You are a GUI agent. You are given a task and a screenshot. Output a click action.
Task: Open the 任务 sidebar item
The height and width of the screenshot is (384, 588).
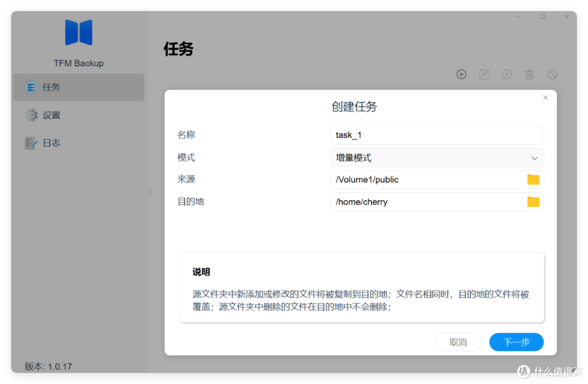pyautogui.click(x=79, y=87)
